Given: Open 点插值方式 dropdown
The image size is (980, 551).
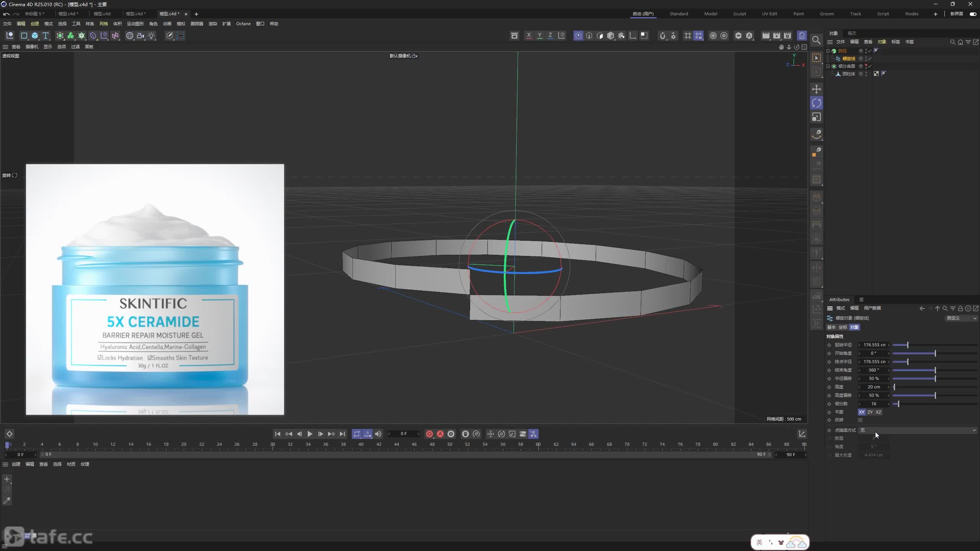Looking at the screenshot, I should tap(917, 430).
